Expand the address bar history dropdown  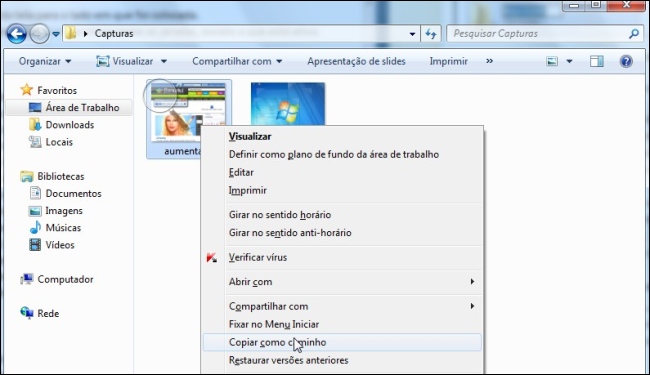pos(412,34)
